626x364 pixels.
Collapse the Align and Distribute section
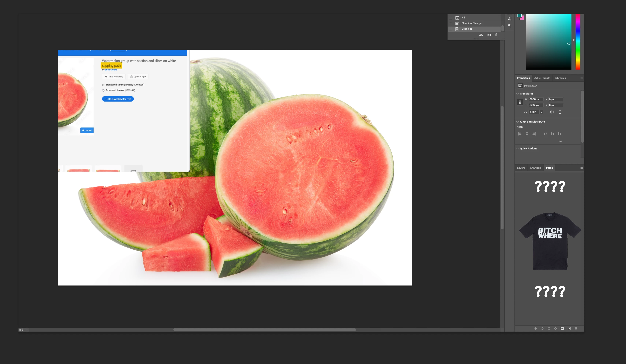pos(517,122)
